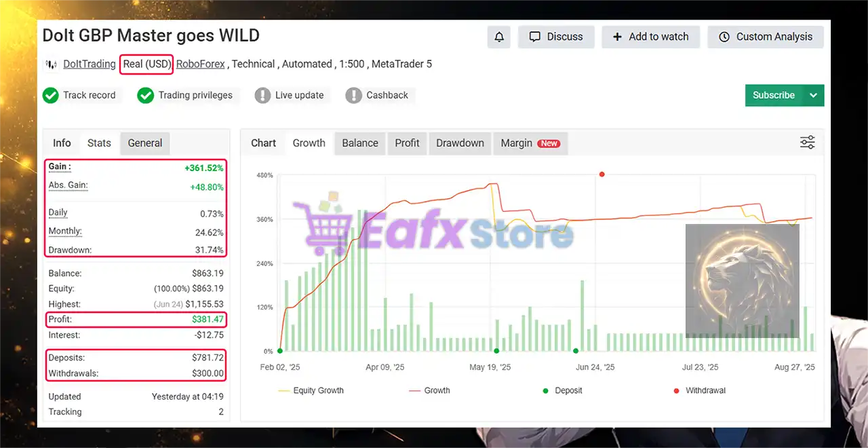The width and height of the screenshot is (868, 448).
Task: Click the Cashback label
Action: coord(387,96)
